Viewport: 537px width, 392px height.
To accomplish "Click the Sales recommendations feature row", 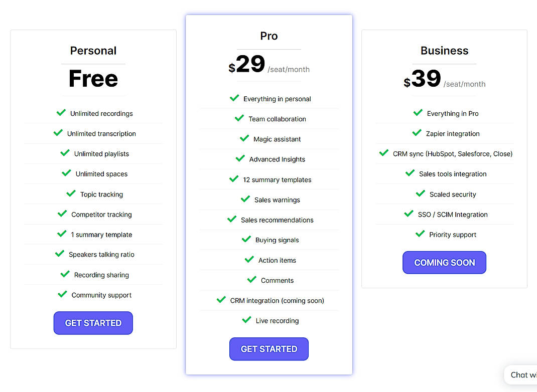I will point(268,220).
